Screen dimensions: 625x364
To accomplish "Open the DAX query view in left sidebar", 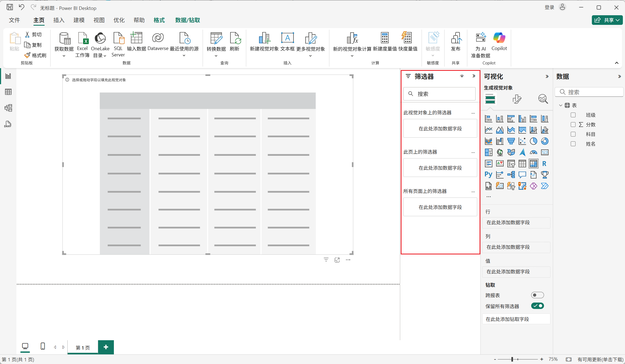I will pyautogui.click(x=8, y=124).
